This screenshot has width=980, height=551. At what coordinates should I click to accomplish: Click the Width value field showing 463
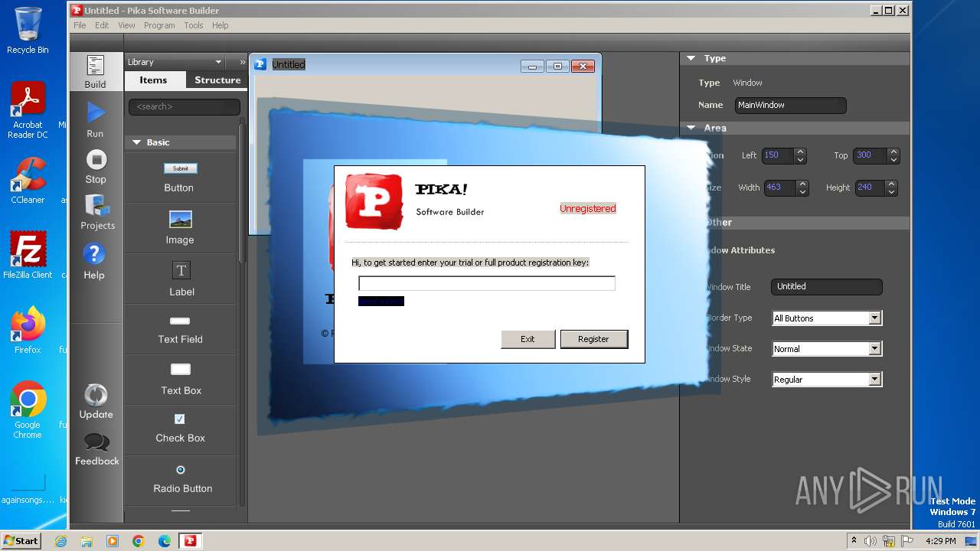tap(781, 187)
